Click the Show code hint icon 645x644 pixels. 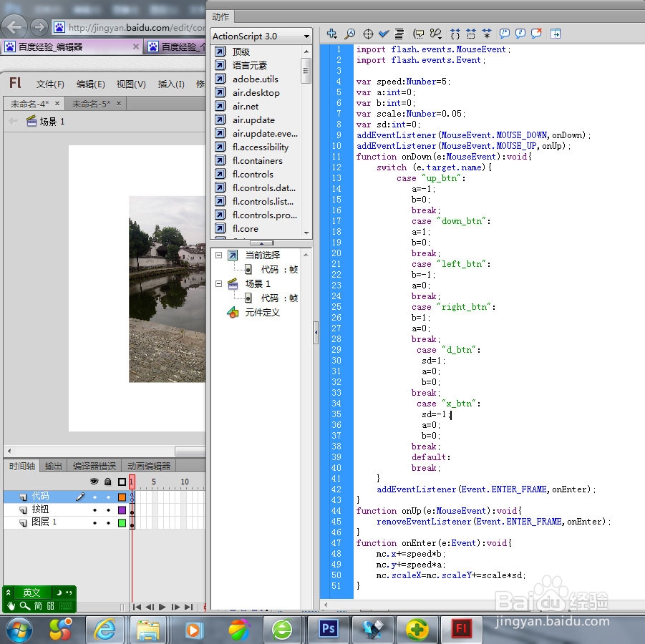coord(419,34)
